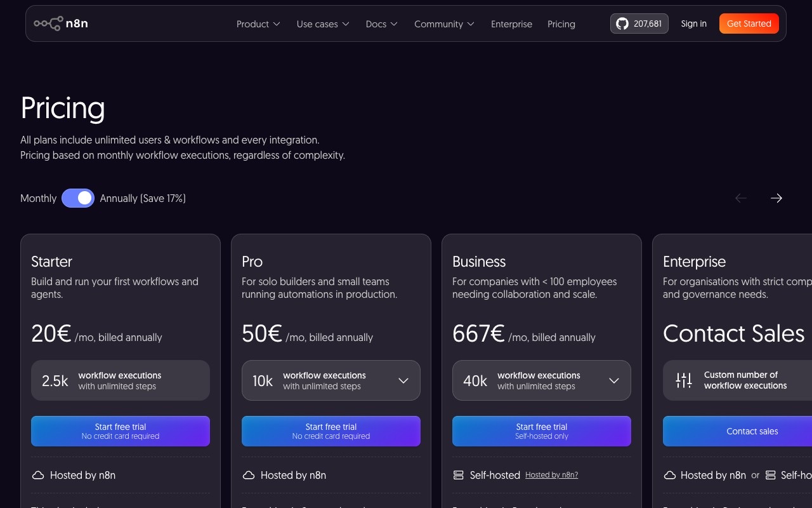The image size is (812, 508).
Task: Expand the Community menu
Action: coord(445,24)
